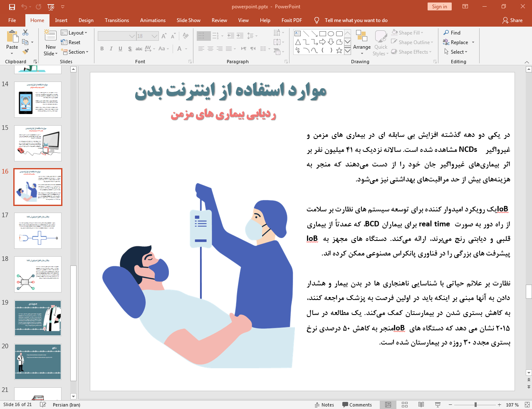Screen dimensions: 532x409
Task: Switch to Slide Sorter view
Action: point(405,404)
